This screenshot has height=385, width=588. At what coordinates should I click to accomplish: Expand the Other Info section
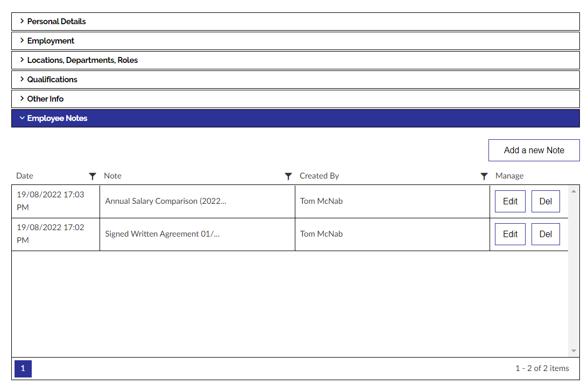point(45,99)
